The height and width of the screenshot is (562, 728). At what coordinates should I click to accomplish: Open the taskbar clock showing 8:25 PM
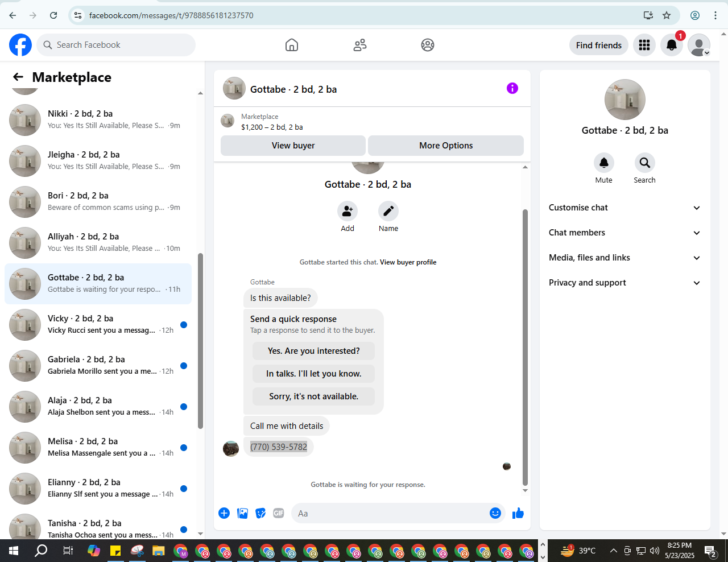(x=680, y=551)
